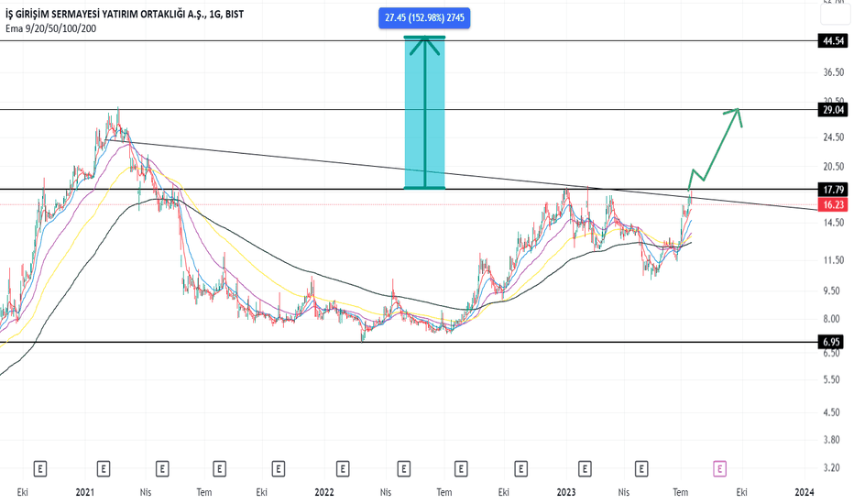This screenshot has width=854, height=504.
Task: Click the pink upcoming earnings E marker
Action: (719, 468)
